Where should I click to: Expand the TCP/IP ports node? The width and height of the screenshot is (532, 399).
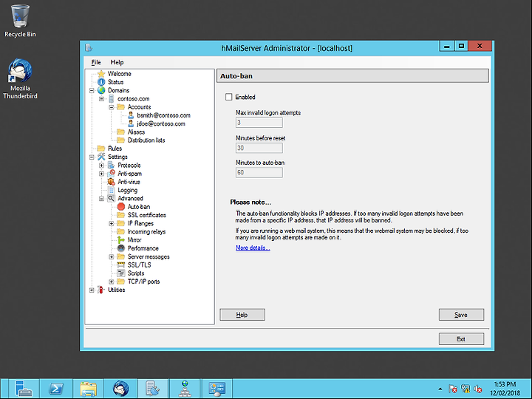point(112,282)
